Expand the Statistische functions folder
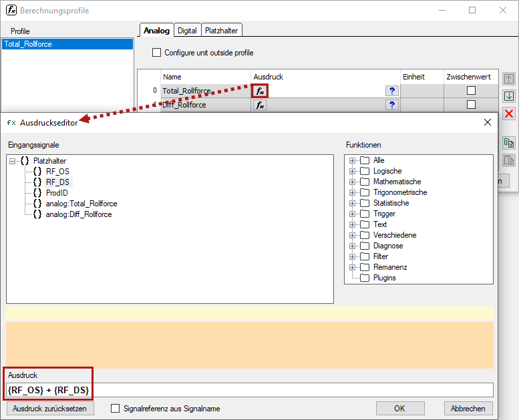The image size is (519, 420). [352, 203]
